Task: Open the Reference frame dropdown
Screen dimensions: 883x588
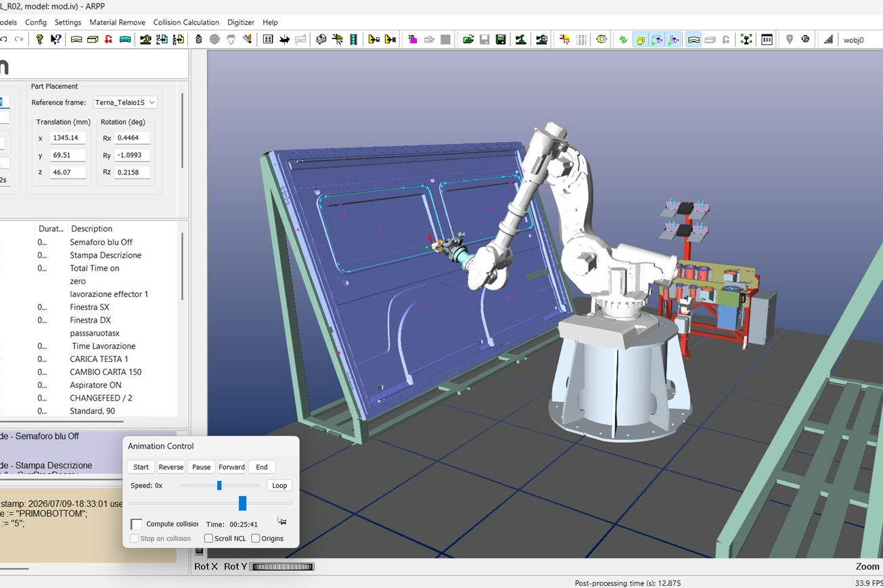Action: 125,103
